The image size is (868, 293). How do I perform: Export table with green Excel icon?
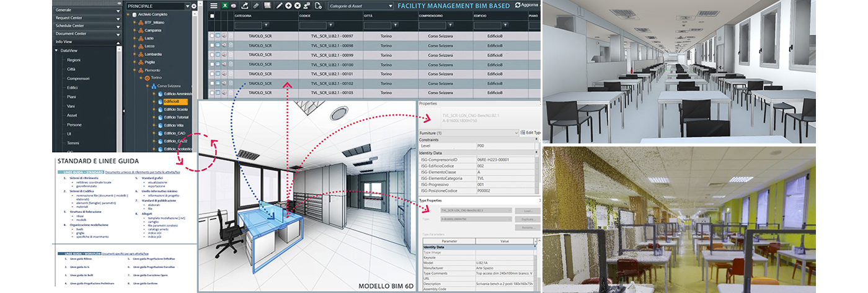(225, 6)
